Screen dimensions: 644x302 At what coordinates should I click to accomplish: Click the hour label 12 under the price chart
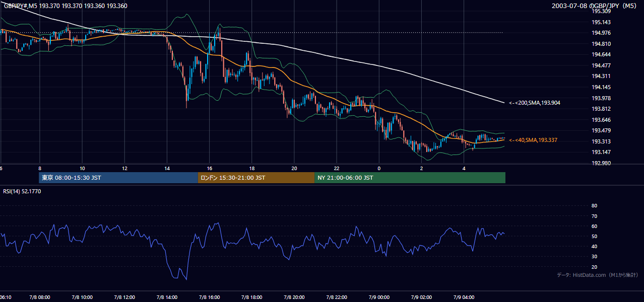click(x=124, y=169)
